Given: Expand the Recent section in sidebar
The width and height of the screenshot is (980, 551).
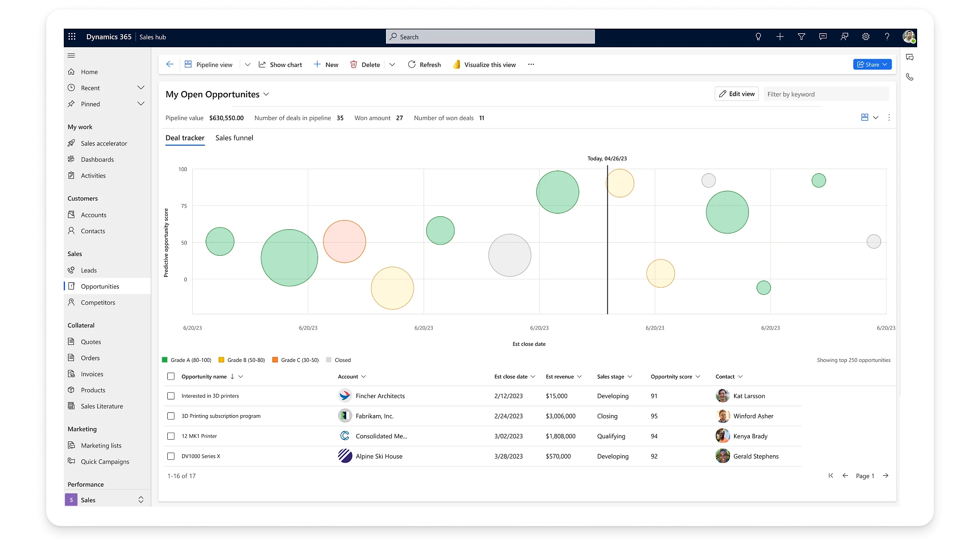Looking at the screenshot, I should (141, 88).
